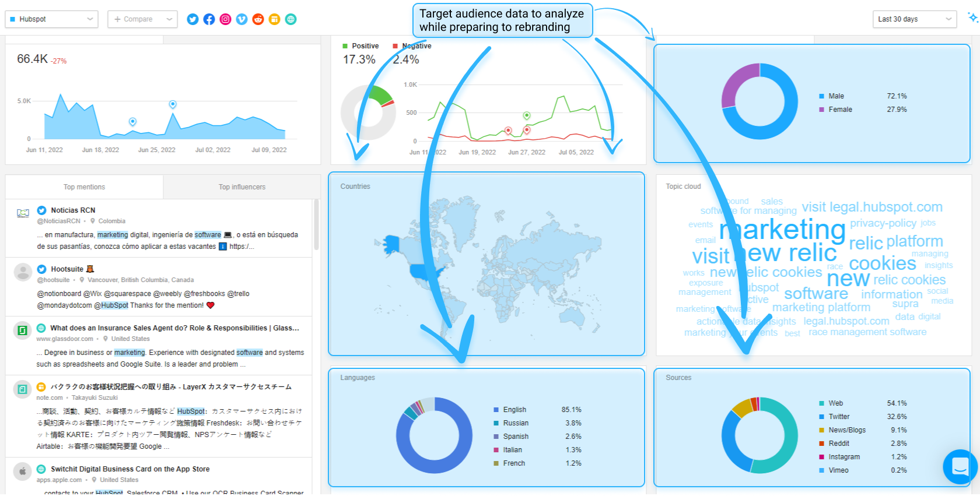Click the sparkle icon beside the date range
The image size is (980, 496).
[x=972, y=17]
